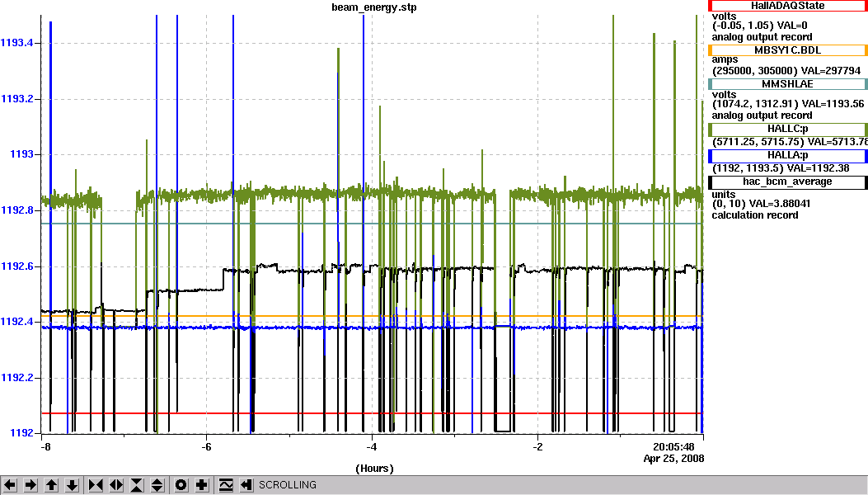Viewport: 868px width, 495px height.
Task: Click the -8 hours x-axis label
Action: (x=45, y=446)
